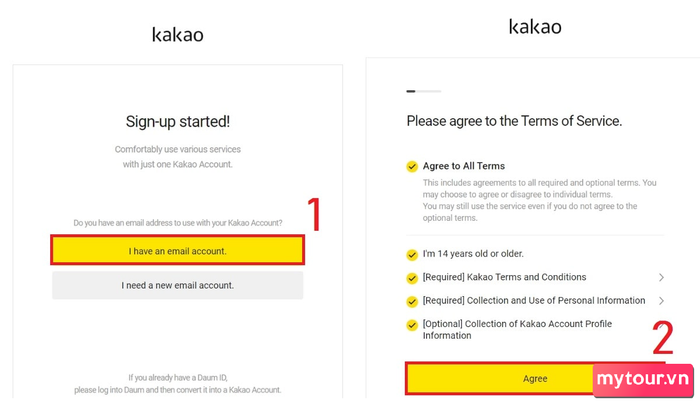Uncheck the 14 years old or older checkbox

point(412,254)
